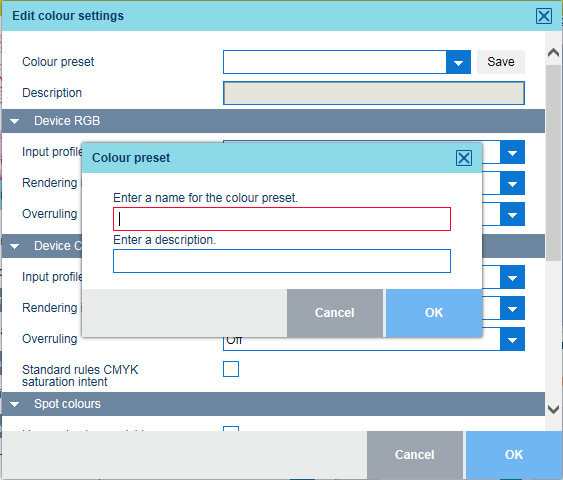Tick the partially visible Spot colours checkbox
The image size is (563, 480).
pos(231,429)
